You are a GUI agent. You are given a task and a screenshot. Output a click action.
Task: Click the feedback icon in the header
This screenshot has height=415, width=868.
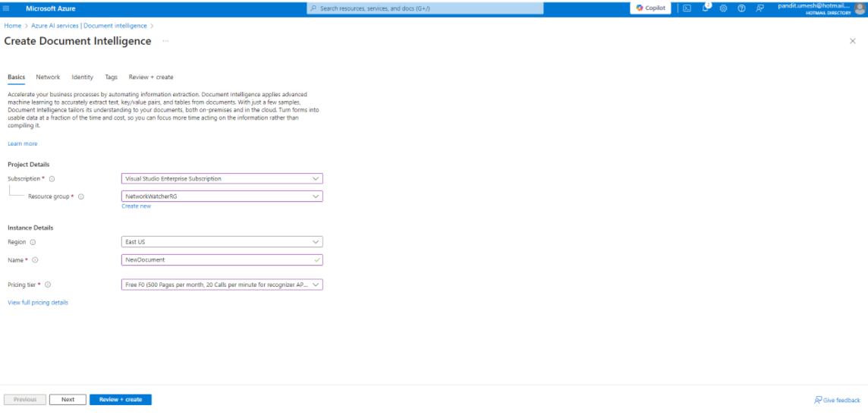[x=759, y=8]
